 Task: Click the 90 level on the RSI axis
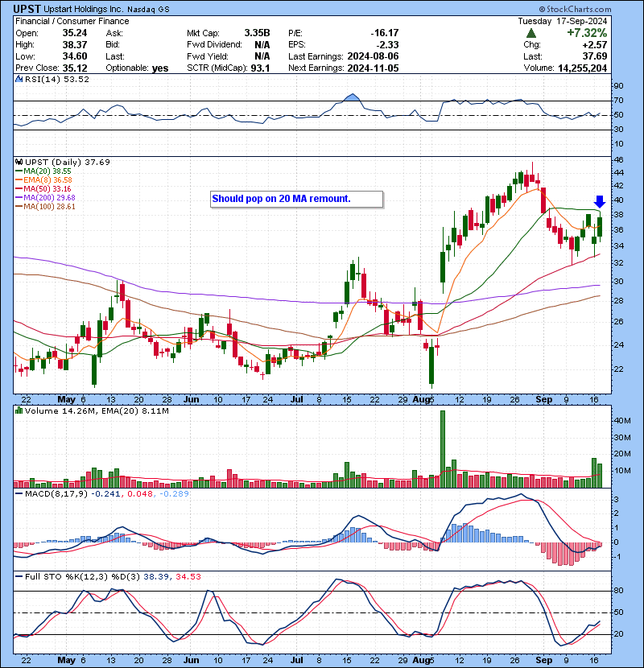coord(618,86)
